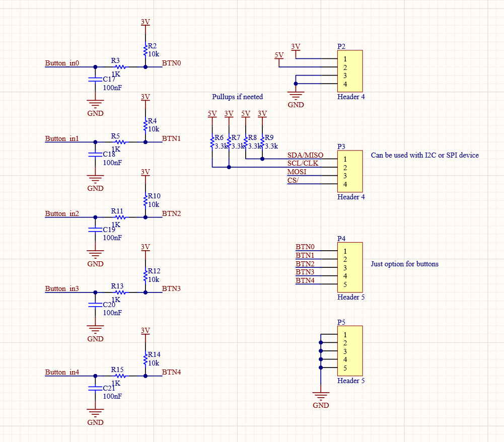Select the Button_in0 net label

(62, 63)
